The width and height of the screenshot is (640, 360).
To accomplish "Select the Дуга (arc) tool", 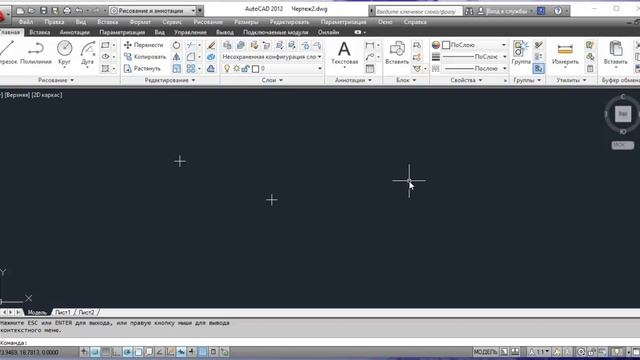I will [87, 53].
